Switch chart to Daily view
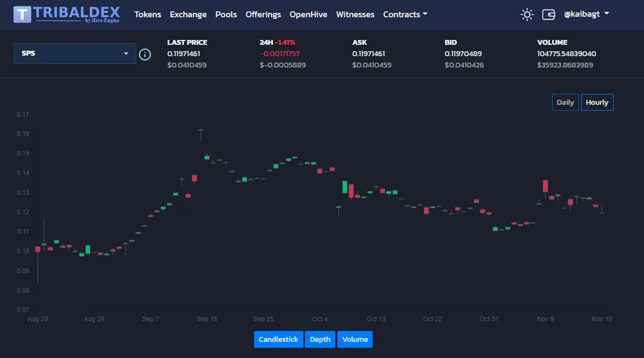This screenshot has width=644, height=358. pos(565,102)
